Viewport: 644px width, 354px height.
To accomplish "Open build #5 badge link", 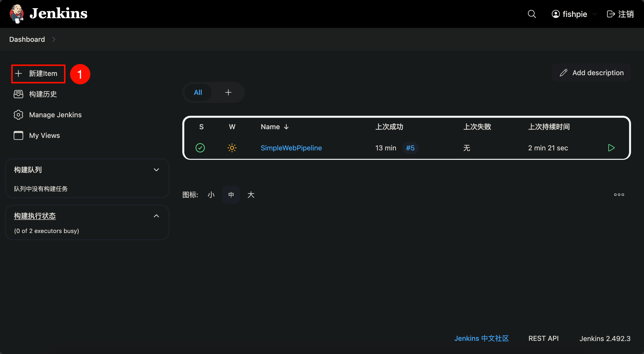I will [410, 148].
